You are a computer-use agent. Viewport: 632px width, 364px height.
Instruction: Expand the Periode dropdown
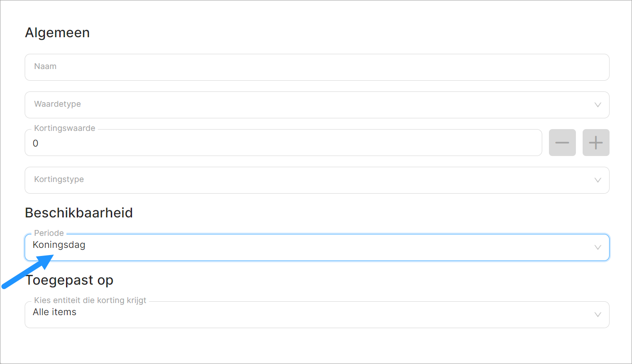coord(310,247)
